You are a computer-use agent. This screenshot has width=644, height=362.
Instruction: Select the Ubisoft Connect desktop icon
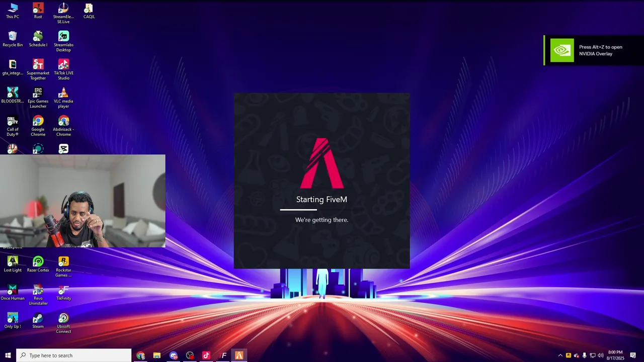[x=63, y=323]
